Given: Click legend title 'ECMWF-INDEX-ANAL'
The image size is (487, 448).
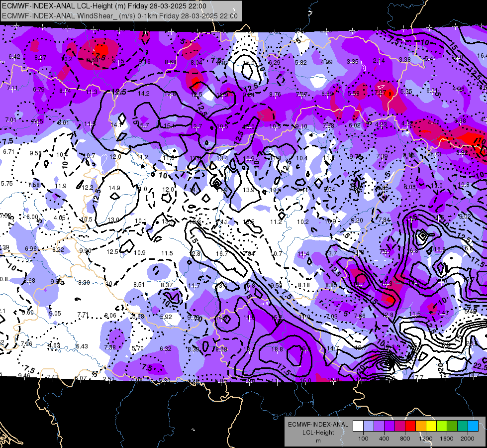Looking at the screenshot, I should click(318, 425).
